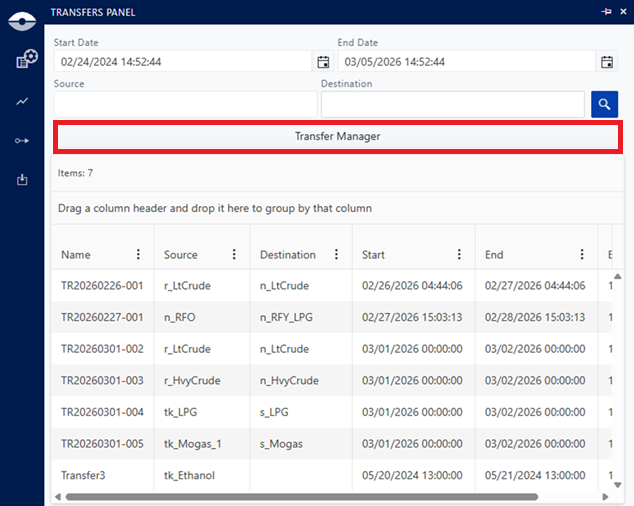
Task: Open the Start Date calendar picker
Action: click(x=323, y=62)
